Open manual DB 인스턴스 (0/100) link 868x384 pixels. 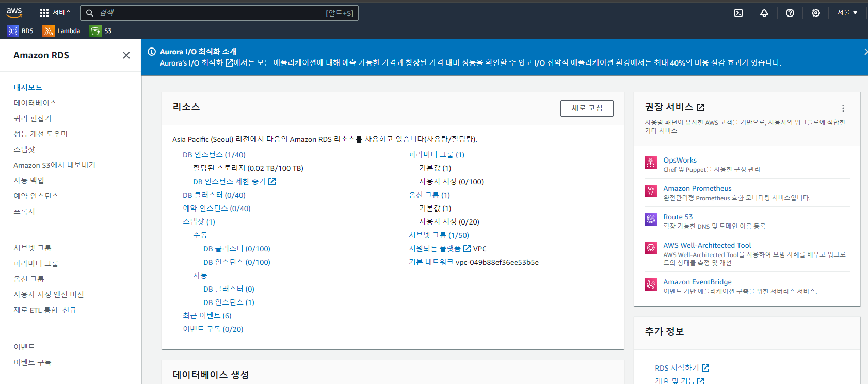[237, 262]
